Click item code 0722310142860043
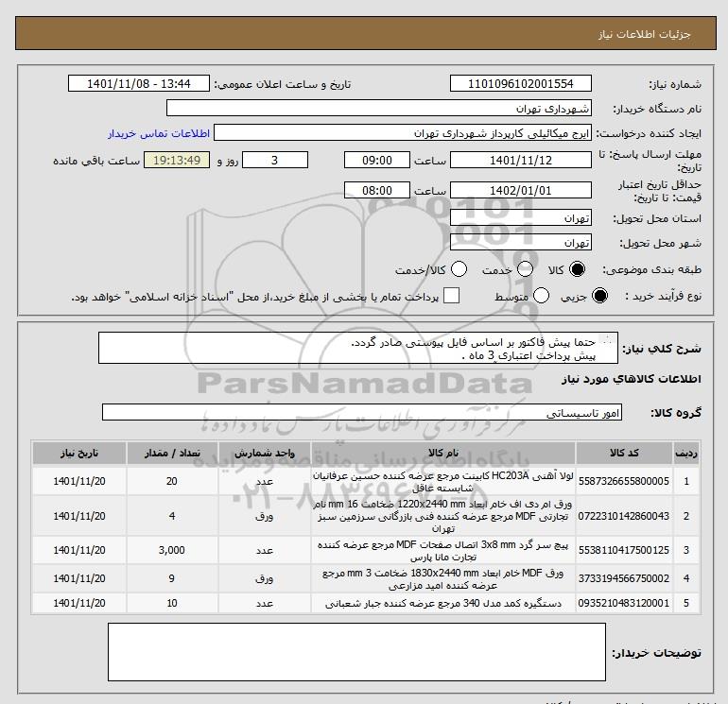 tap(624, 516)
